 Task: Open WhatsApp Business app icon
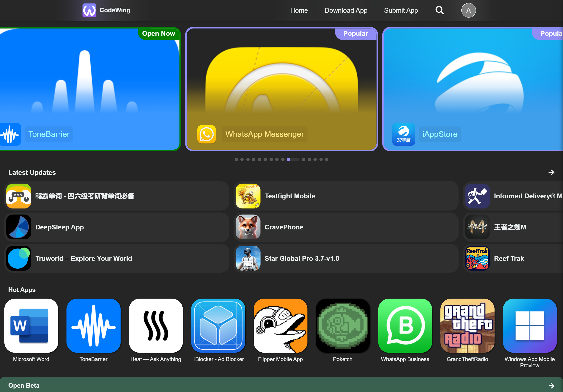point(405,325)
